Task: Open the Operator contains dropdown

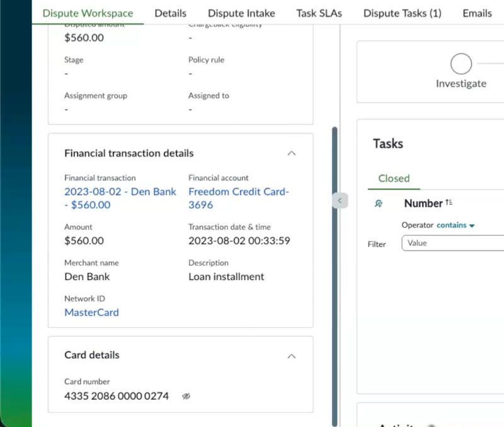Action: click(455, 225)
